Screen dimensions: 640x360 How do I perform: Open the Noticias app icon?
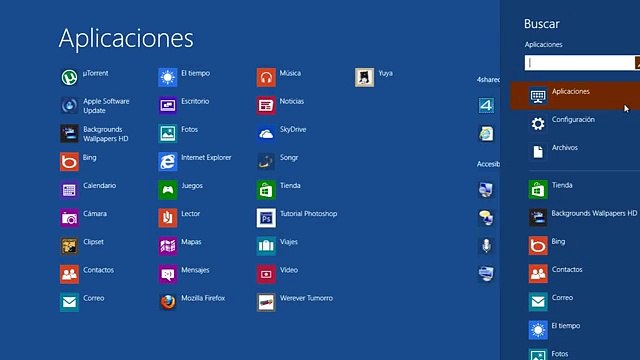(x=266, y=105)
